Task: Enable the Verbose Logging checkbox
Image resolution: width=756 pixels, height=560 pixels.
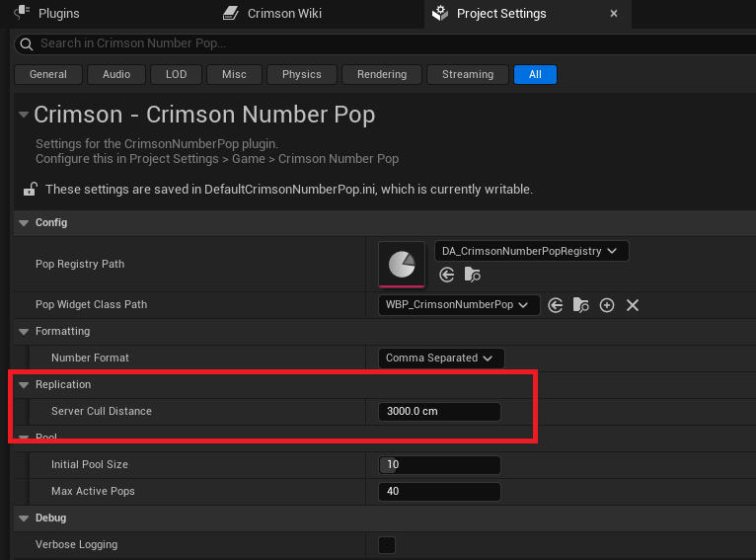Action: pos(387,545)
